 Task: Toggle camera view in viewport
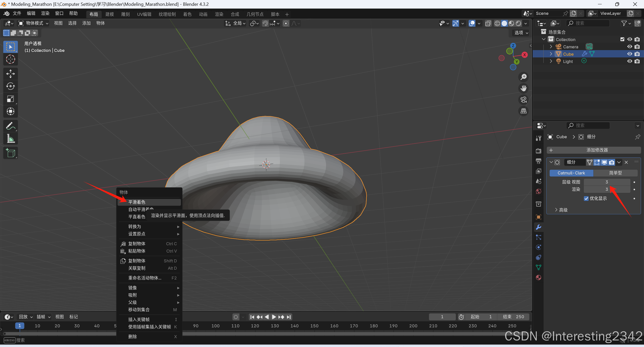(x=524, y=100)
